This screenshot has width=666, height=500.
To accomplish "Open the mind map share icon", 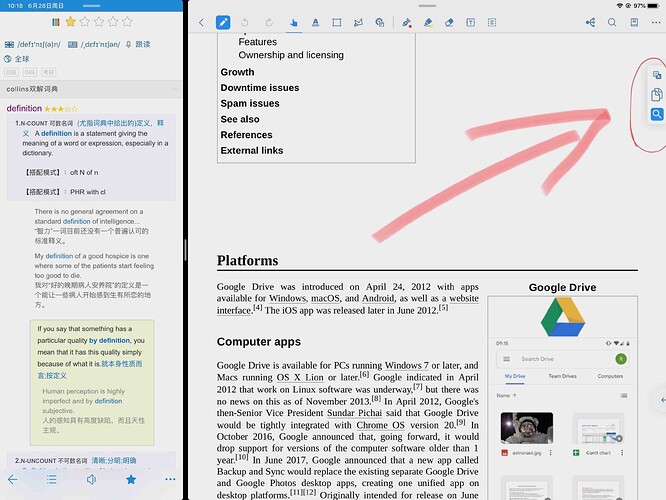I will (x=590, y=23).
